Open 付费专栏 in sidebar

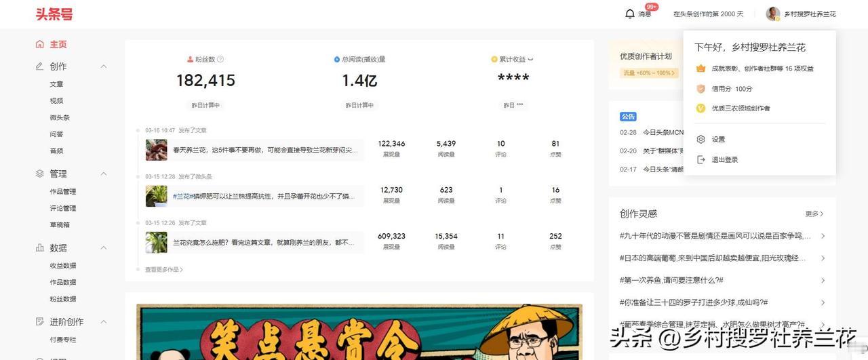pos(63,340)
